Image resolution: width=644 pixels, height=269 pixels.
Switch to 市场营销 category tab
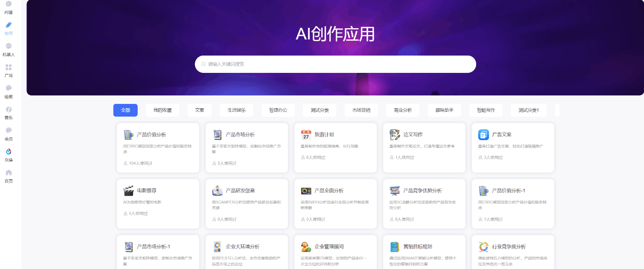pyautogui.click(x=361, y=110)
